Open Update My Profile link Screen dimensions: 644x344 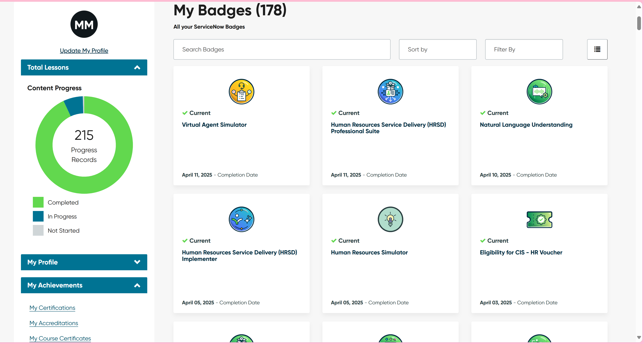pyautogui.click(x=84, y=51)
